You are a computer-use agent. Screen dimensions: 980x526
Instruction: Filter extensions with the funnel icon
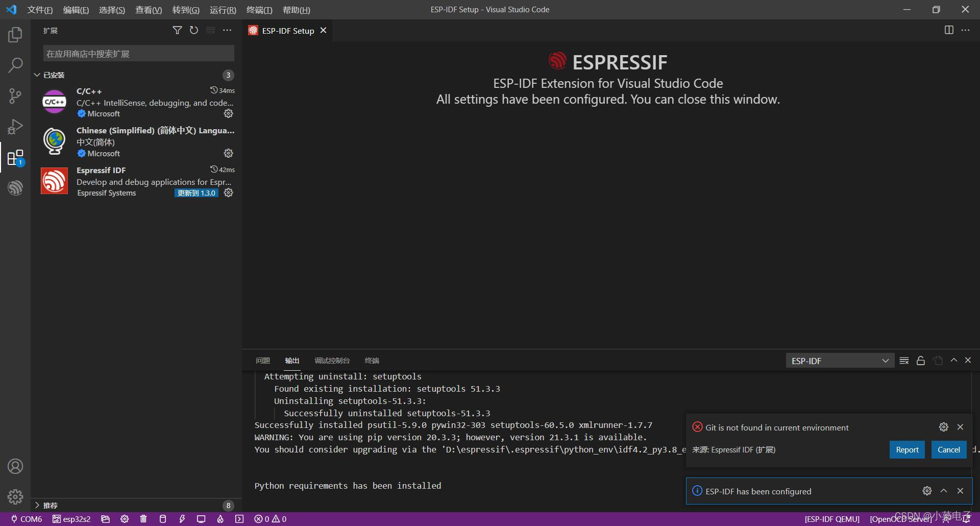click(x=177, y=31)
